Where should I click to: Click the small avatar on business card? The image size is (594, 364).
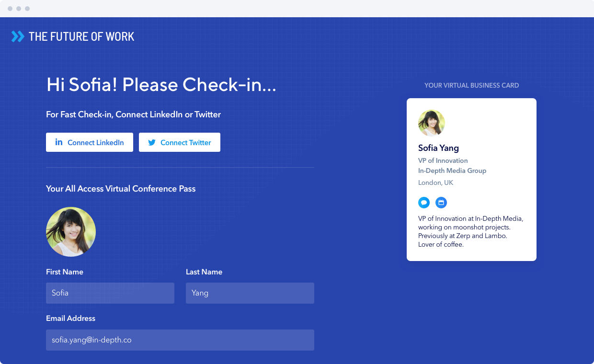pyautogui.click(x=432, y=123)
